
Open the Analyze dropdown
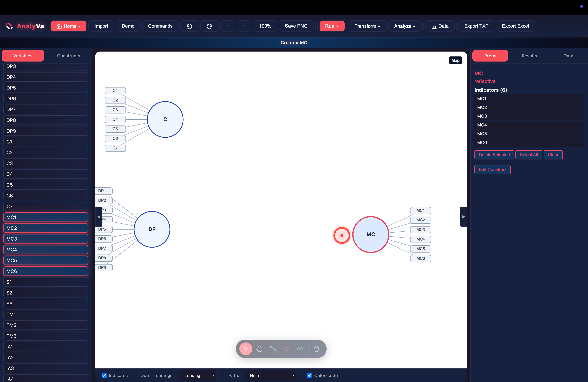[405, 26]
